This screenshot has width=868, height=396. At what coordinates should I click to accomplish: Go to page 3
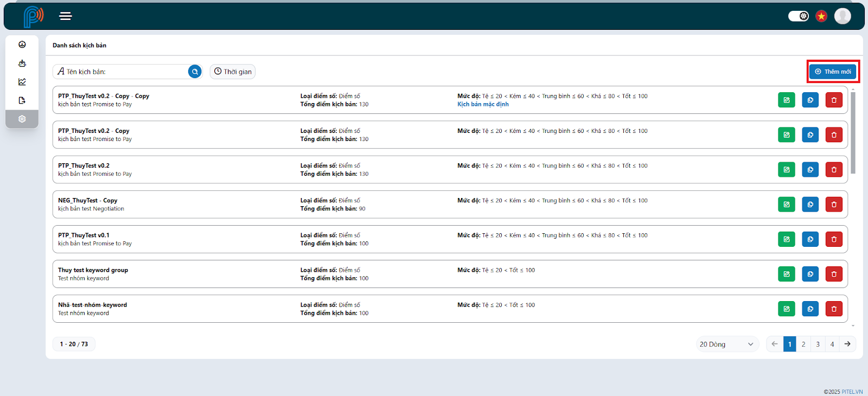coord(818,344)
